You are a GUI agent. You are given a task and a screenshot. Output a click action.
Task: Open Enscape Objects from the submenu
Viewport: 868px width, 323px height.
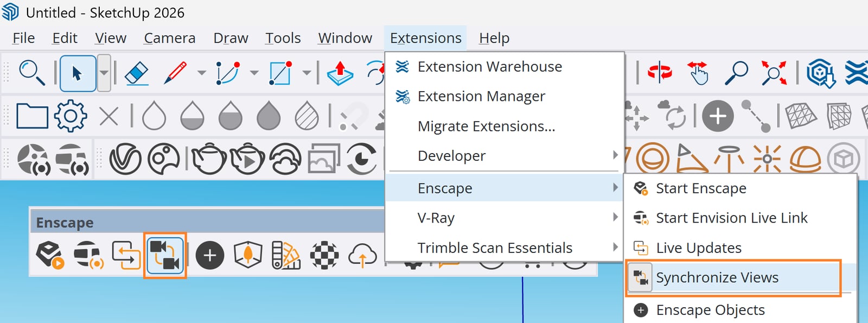741,310
